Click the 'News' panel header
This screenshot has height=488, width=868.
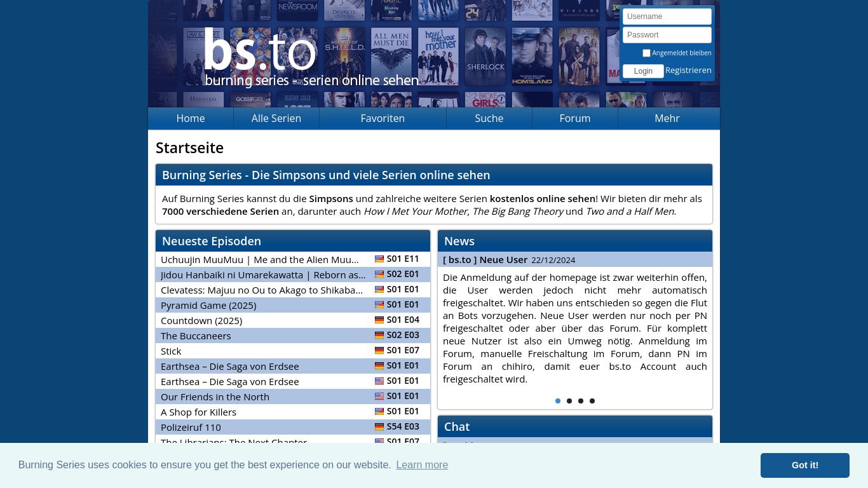click(575, 241)
